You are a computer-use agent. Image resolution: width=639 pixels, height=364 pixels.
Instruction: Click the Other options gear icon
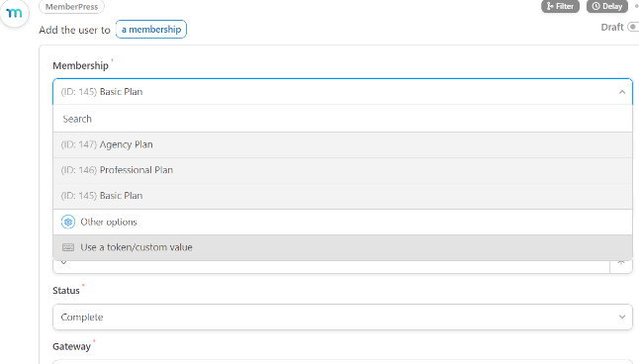[x=68, y=222]
